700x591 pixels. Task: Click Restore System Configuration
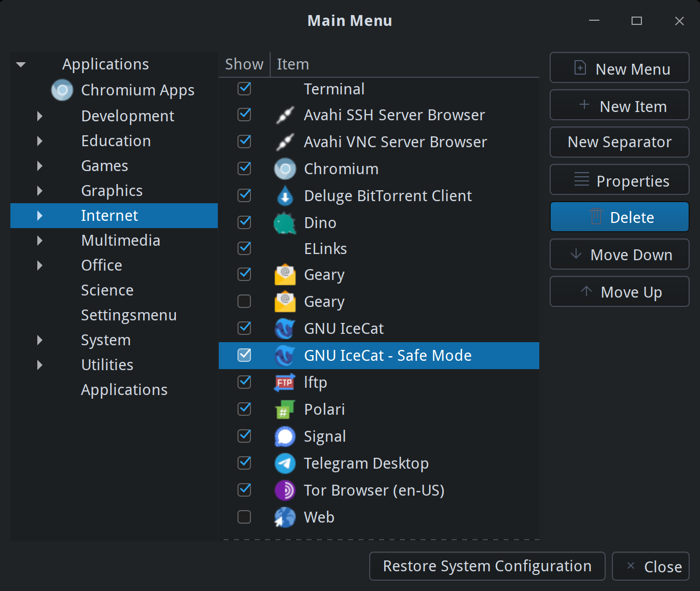point(487,566)
